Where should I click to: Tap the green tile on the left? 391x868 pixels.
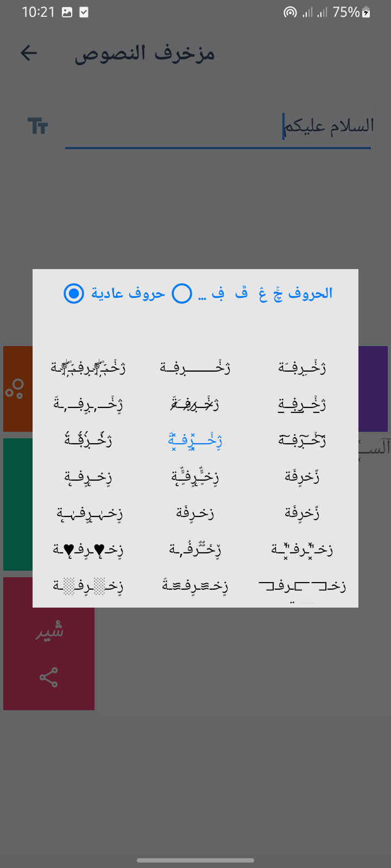coord(17,504)
